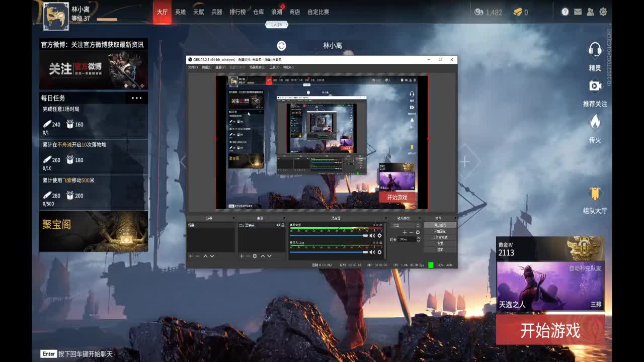Toggle 自动补充队友 option
This screenshot has width=644, height=362.
585,268
